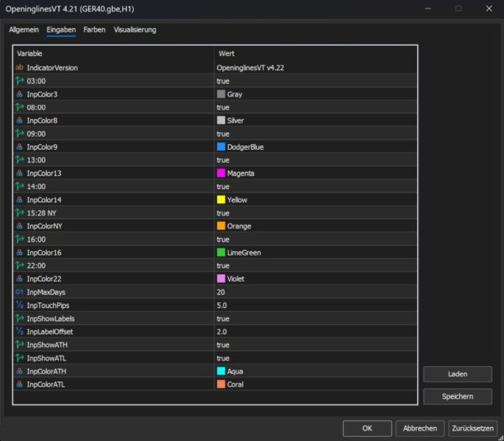The height and width of the screenshot is (441, 504).
Task: Click the boolean icon next to 15:28 NY
Action: point(19,212)
